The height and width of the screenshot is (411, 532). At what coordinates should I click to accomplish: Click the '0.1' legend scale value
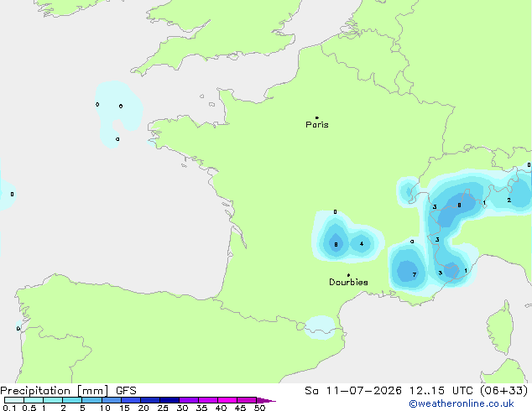[x=9, y=408]
